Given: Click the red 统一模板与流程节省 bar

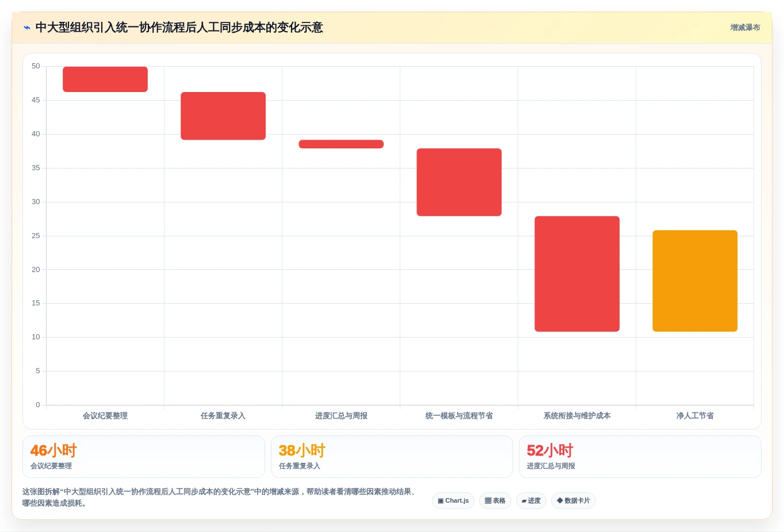Looking at the screenshot, I should [x=459, y=182].
